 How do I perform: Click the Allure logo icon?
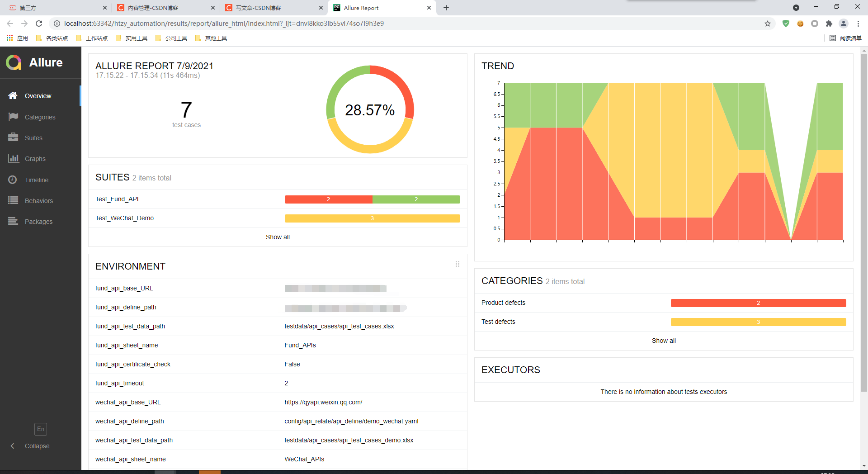14,62
